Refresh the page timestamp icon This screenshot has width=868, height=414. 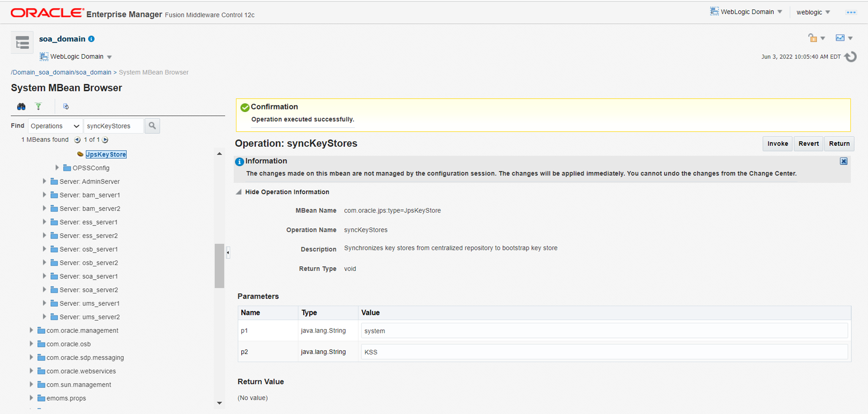click(850, 57)
